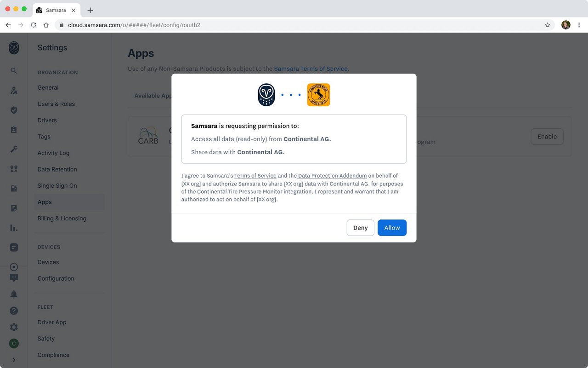Click the Settings panel heading

pyautogui.click(x=52, y=48)
